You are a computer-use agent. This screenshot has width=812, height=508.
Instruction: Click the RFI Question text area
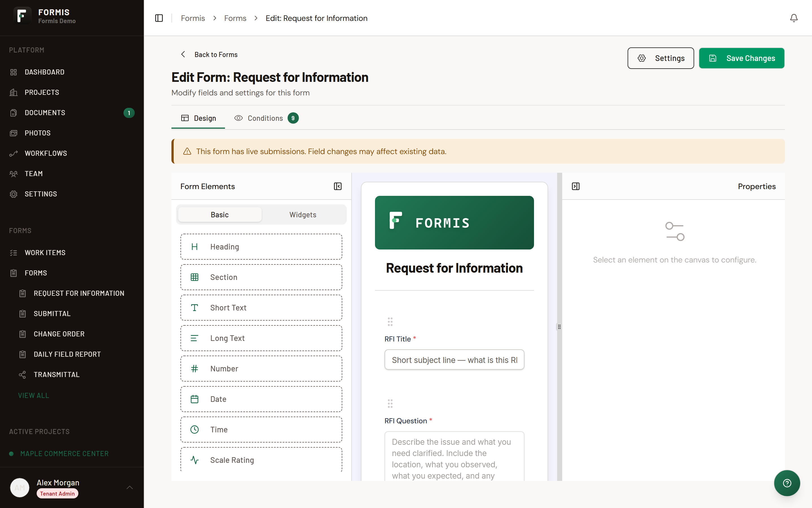pos(454,456)
